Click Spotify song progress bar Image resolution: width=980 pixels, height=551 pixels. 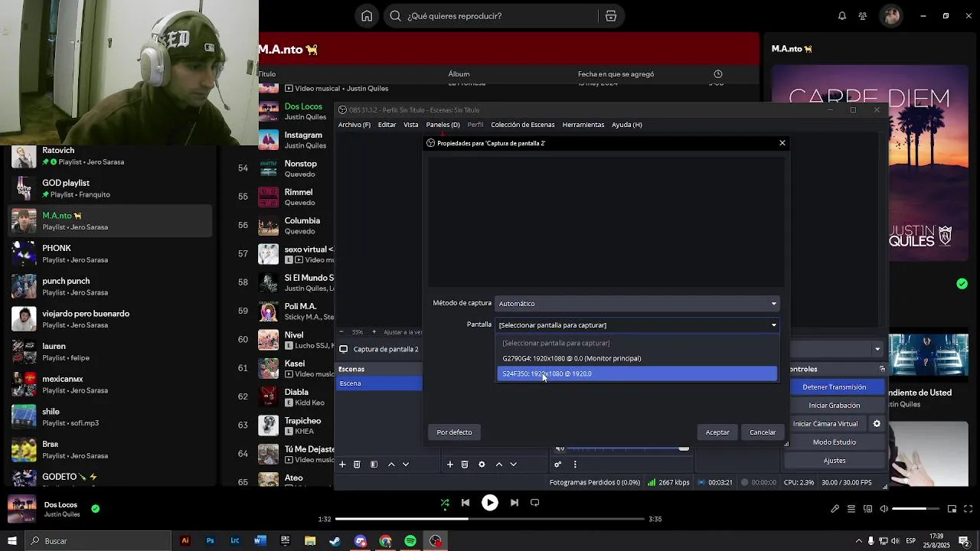coord(489,519)
